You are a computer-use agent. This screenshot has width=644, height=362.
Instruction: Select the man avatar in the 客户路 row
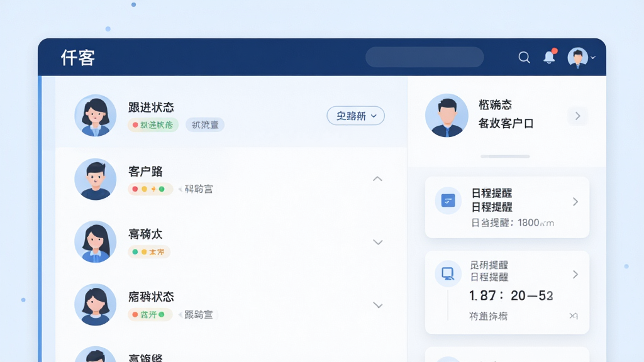click(x=96, y=179)
